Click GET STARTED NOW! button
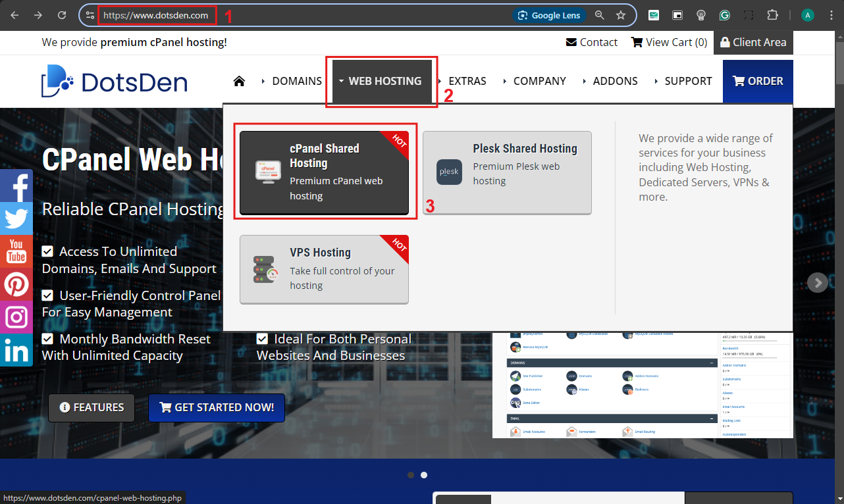The height and width of the screenshot is (504, 844). 217,408
